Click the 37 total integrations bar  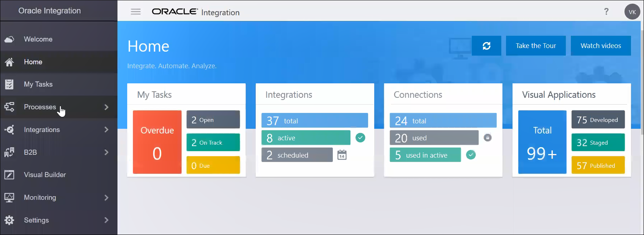pos(315,120)
